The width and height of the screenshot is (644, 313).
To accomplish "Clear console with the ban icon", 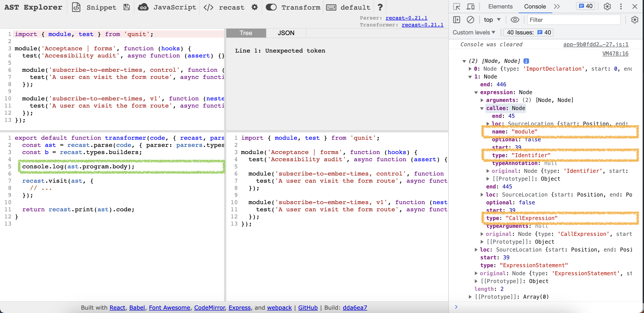I will pos(470,20).
